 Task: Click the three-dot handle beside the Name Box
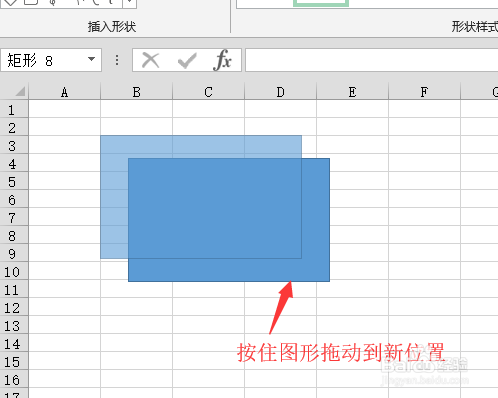tap(117, 60)
